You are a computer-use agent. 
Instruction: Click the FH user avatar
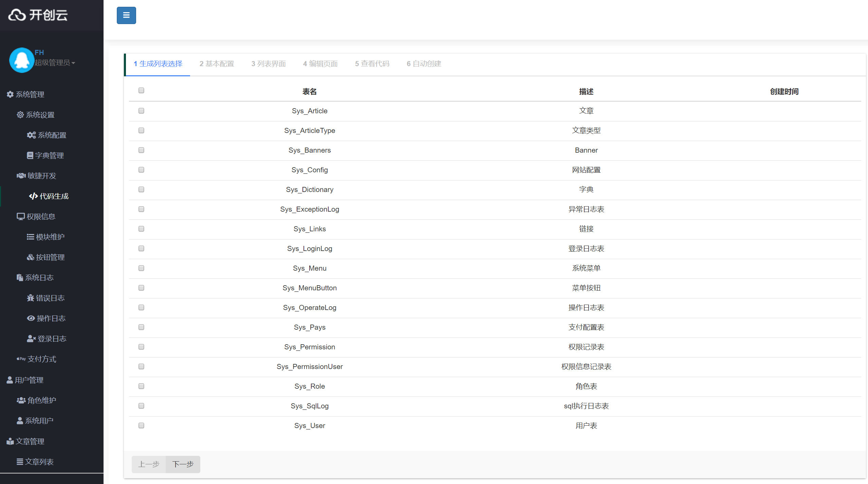tap(21, 60)
